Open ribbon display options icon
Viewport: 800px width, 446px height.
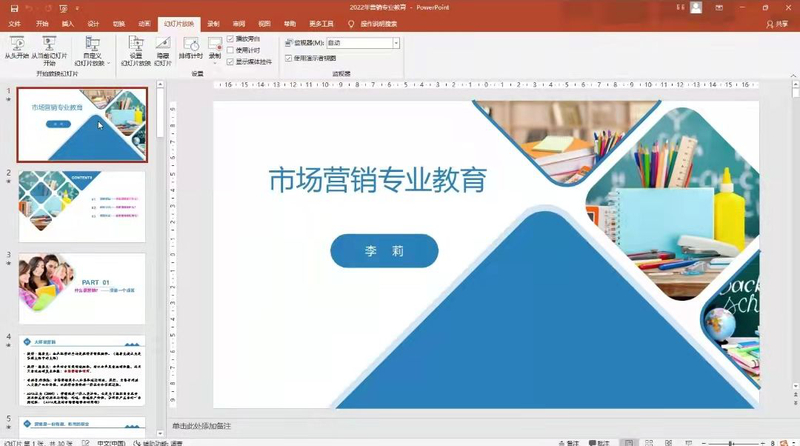point(719,8)
